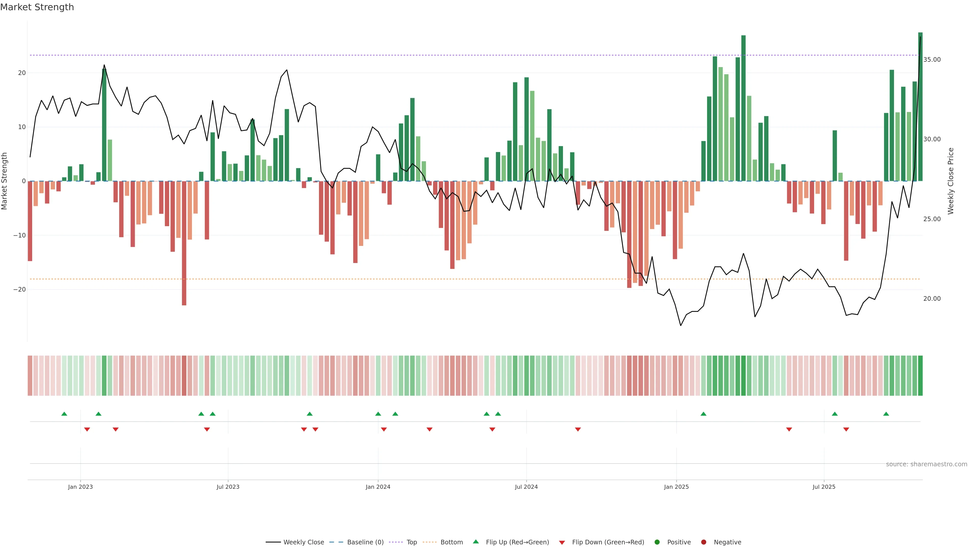Click the Negative red circle legend icon
The height and width of the screenshot is (551, 980).
(x=703, y=542)
